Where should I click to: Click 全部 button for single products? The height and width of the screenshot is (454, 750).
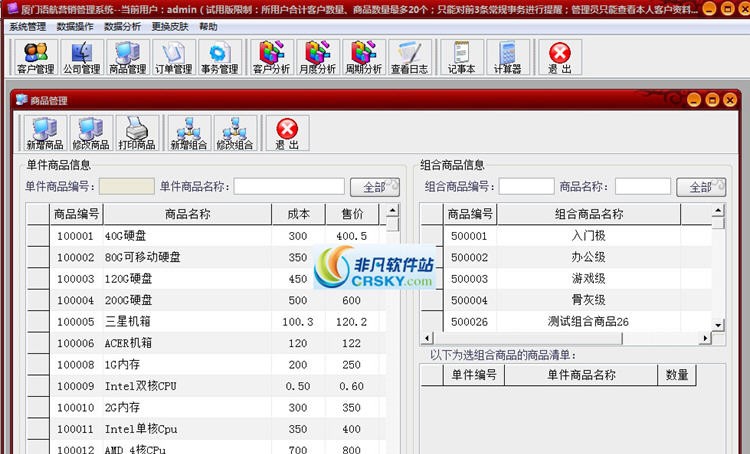(x=375, y=187)
